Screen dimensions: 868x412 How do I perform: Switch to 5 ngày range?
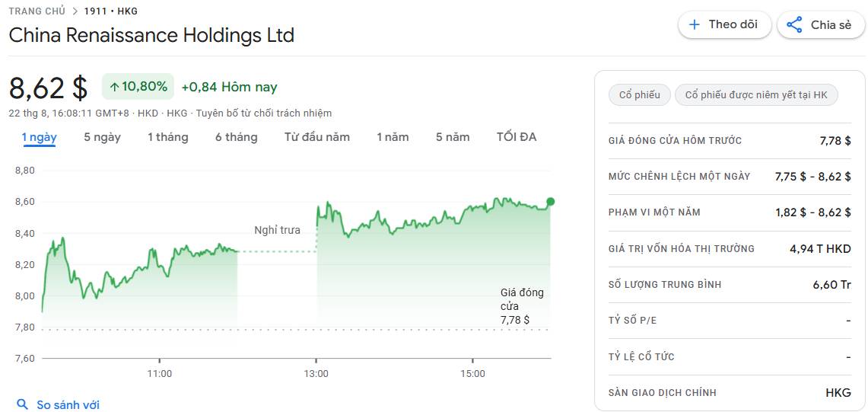point(103,137)
